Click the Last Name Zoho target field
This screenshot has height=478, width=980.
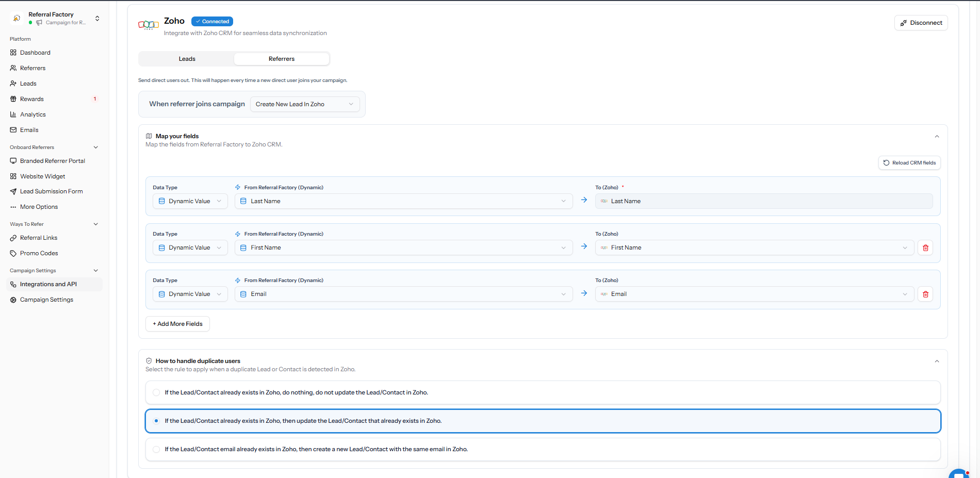(x=764, y=201)
